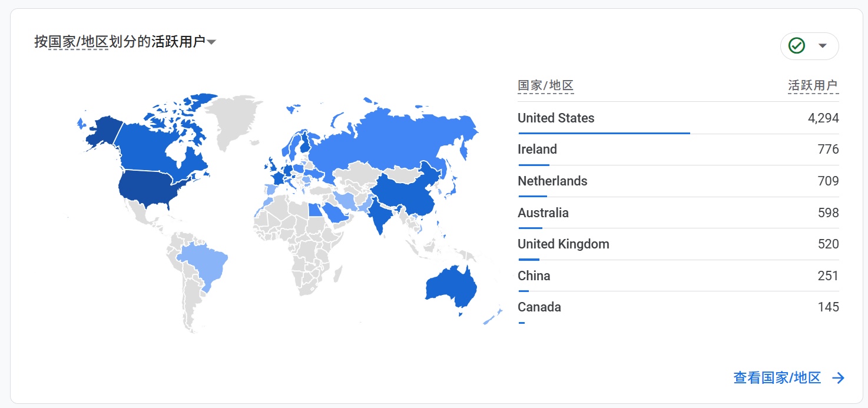The width and height of the screenshot is (868, 408).
Task: Select the Canada row in the table
Action: [x=678, y=307]
